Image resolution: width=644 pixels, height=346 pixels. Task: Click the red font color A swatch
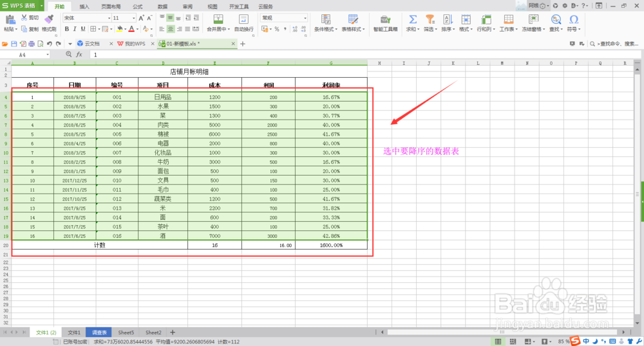[x=131, y=29]
